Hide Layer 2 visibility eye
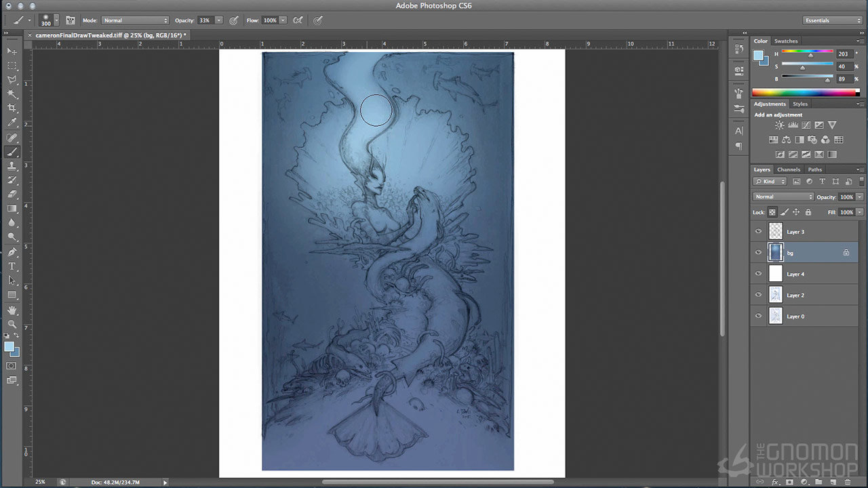This screenshot has height=488, width=868. (x=758, y=295)
